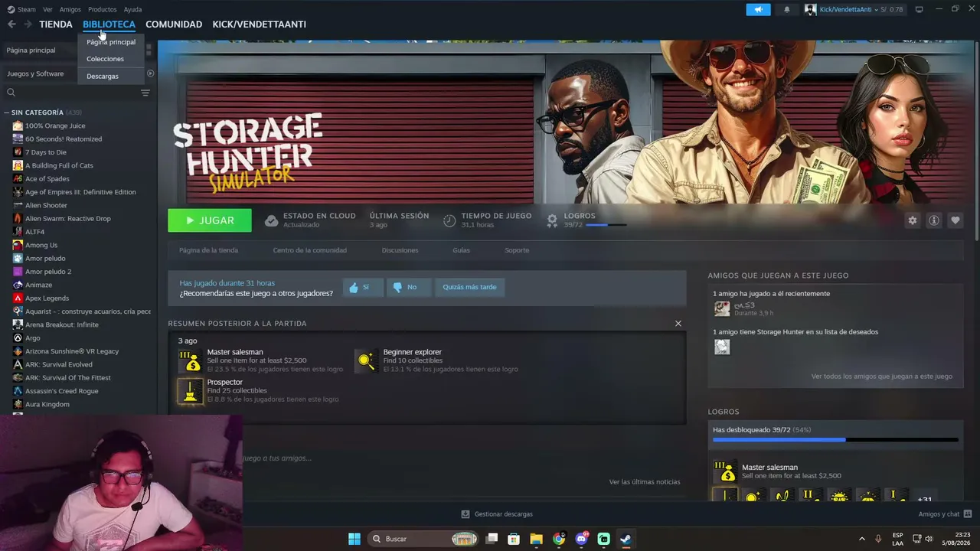Open the green Kick app on taskbar
Viewport: 980px width, 551px height.
pyautogui.click(x=603, y=539)
